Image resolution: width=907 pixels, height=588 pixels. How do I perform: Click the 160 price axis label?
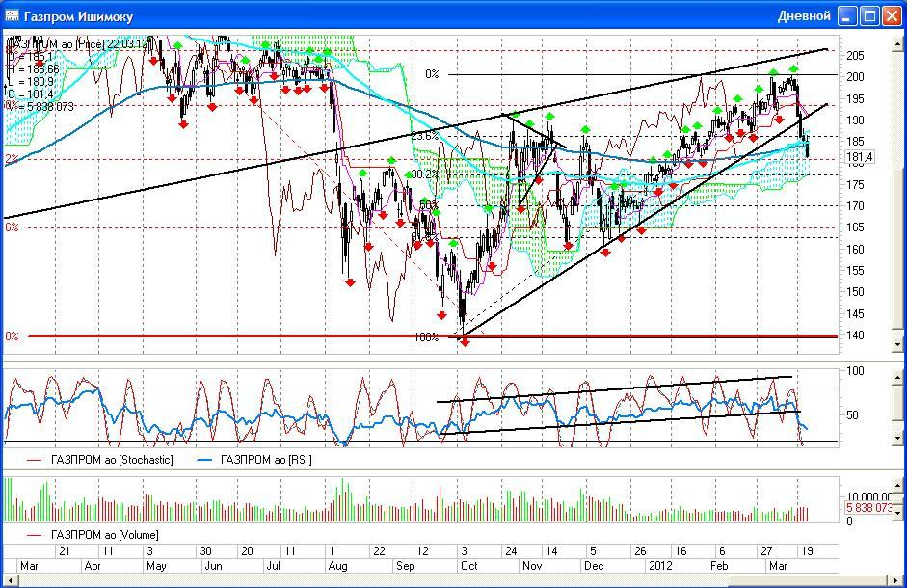(855, 250)
